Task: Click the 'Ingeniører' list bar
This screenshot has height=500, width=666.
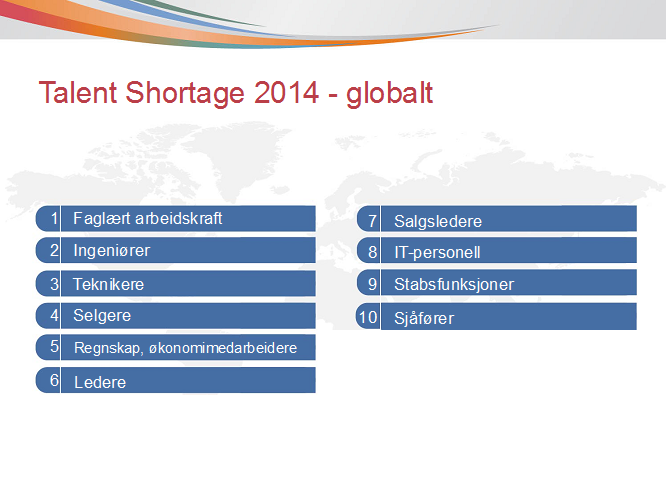Action: coord(188,250)
